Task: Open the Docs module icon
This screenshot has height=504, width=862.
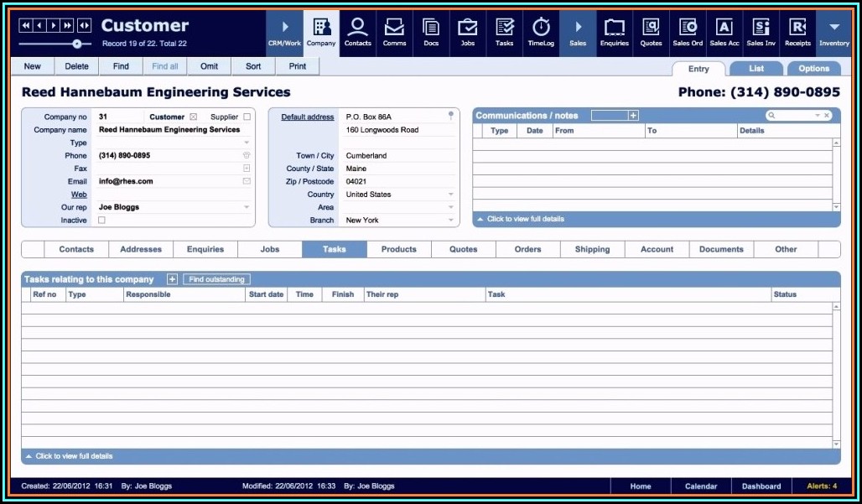Action: coord(431,32)
